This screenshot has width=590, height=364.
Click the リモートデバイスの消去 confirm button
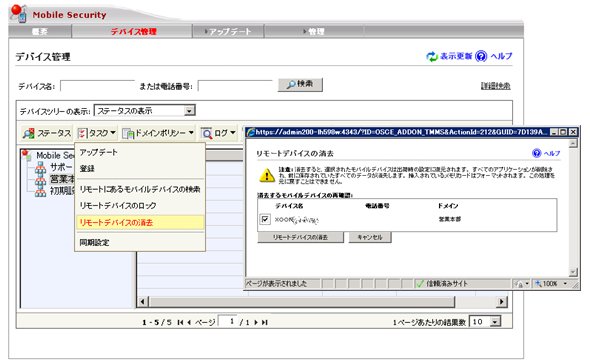300,237
